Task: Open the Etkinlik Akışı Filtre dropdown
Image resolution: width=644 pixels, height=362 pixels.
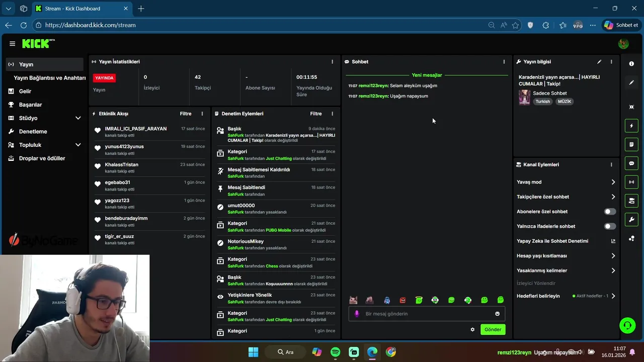Action: pyautogui.click(x=186, y=114)
